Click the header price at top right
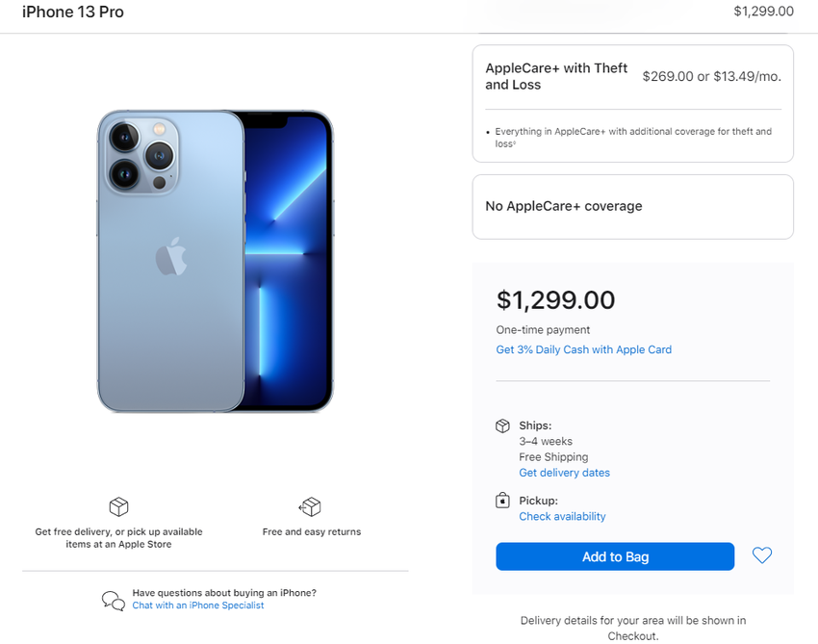This screenshot has height=644, width=818. [x=763, y=12]
